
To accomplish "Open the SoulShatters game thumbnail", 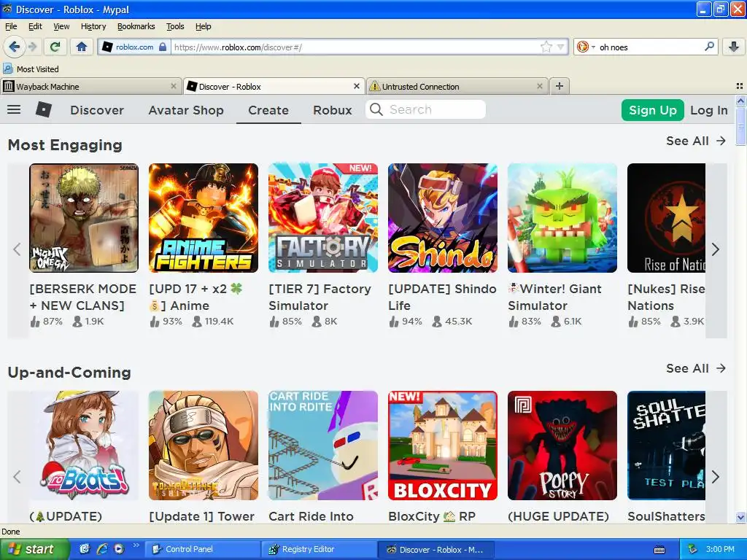I will 667,446.
